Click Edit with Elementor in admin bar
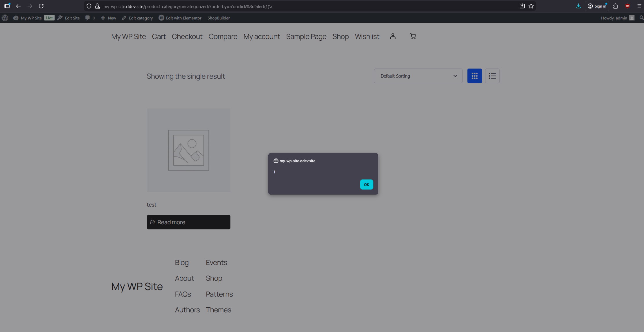This screenshot has width=644, height=332. point(180,18)
